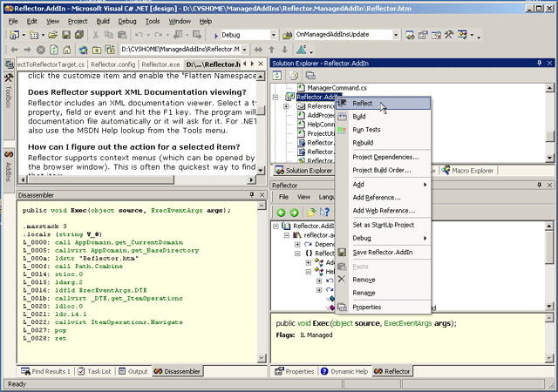
Task: Open the View menu in Reflector panel
Action: 303,197
